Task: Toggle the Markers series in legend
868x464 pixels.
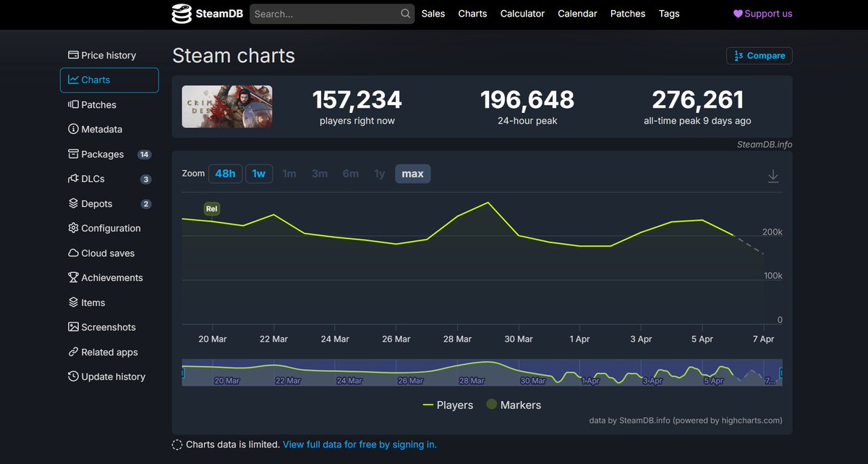Action: tap(514, 405)
